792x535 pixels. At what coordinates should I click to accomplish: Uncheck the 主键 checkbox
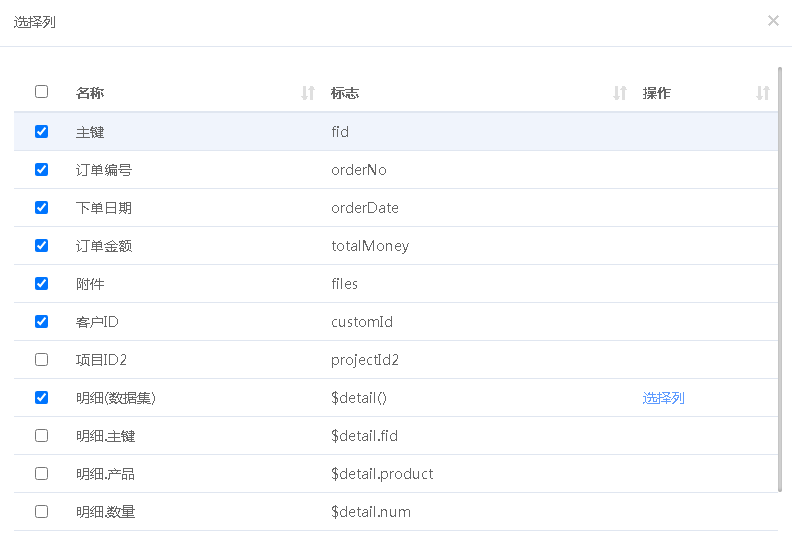click(41, 131)
